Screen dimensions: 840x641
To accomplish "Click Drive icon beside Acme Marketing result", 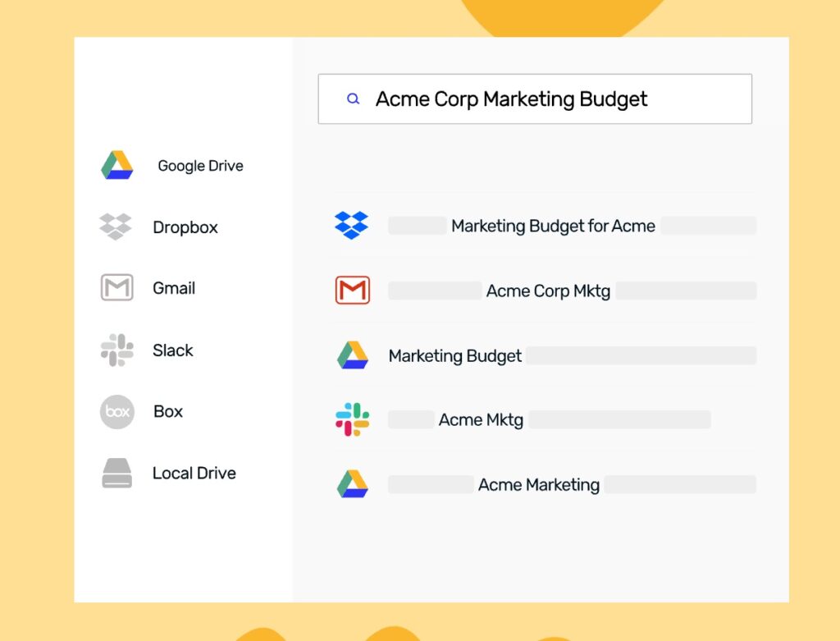I will click(x=353, y=484).
